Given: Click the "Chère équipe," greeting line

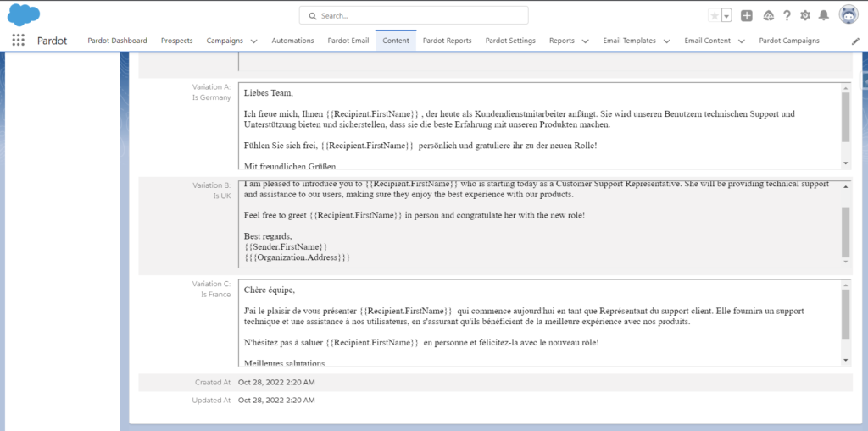Looking at the screenshot, I should pyautogui.click(x=270, y=290).
